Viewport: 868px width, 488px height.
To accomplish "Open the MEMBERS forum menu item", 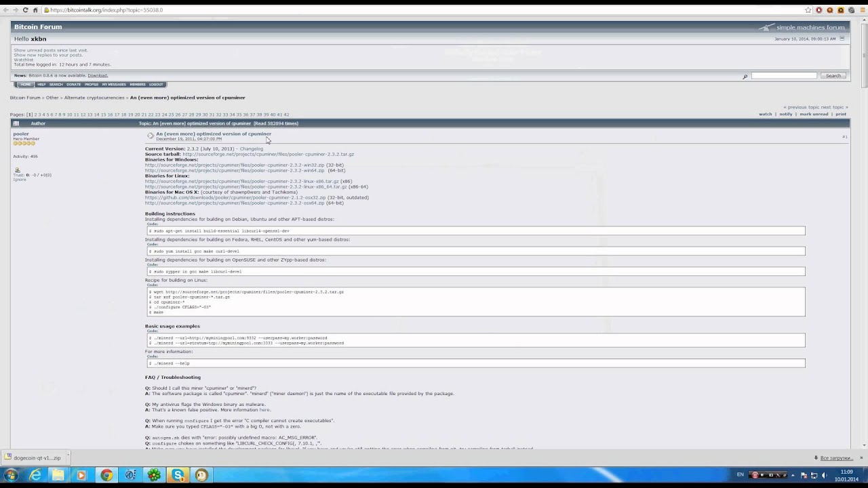I will click(138, 85).
